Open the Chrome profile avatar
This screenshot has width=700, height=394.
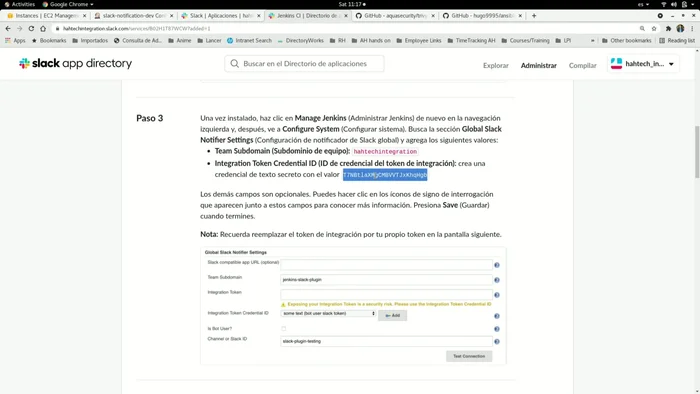(680, 28)
